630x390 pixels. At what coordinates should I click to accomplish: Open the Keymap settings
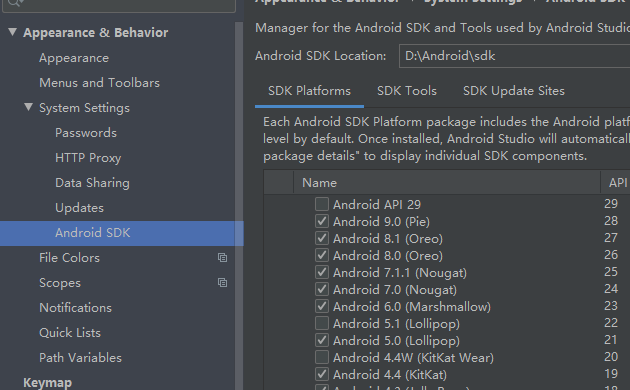pyautogui.click(x=47, y=382)
